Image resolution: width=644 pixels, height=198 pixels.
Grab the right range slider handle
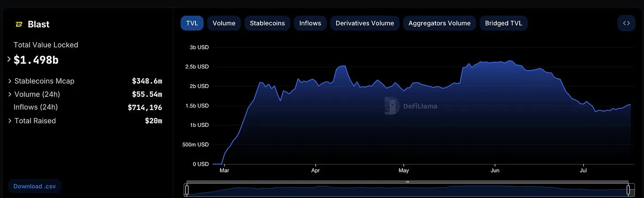(628, 190)
